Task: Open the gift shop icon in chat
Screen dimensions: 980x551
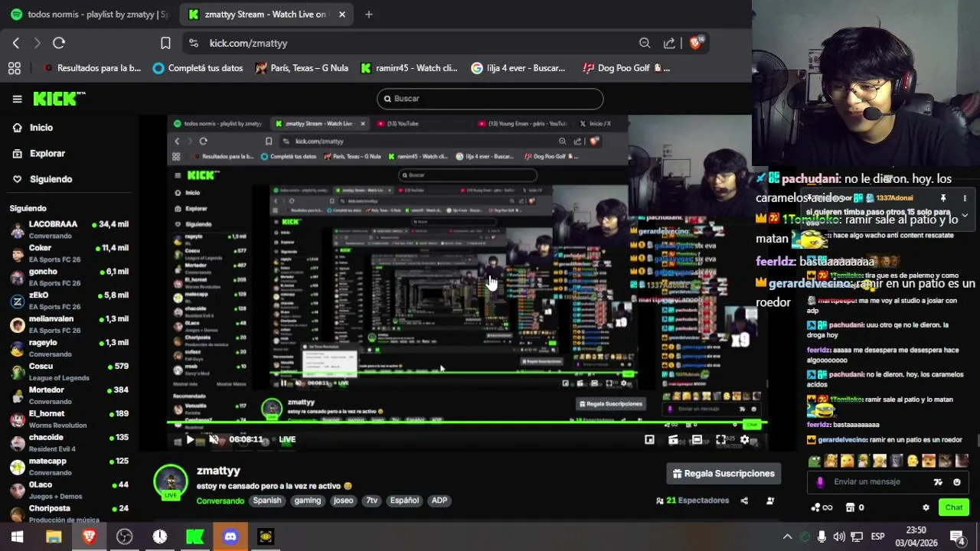Action: coord(850,507)
